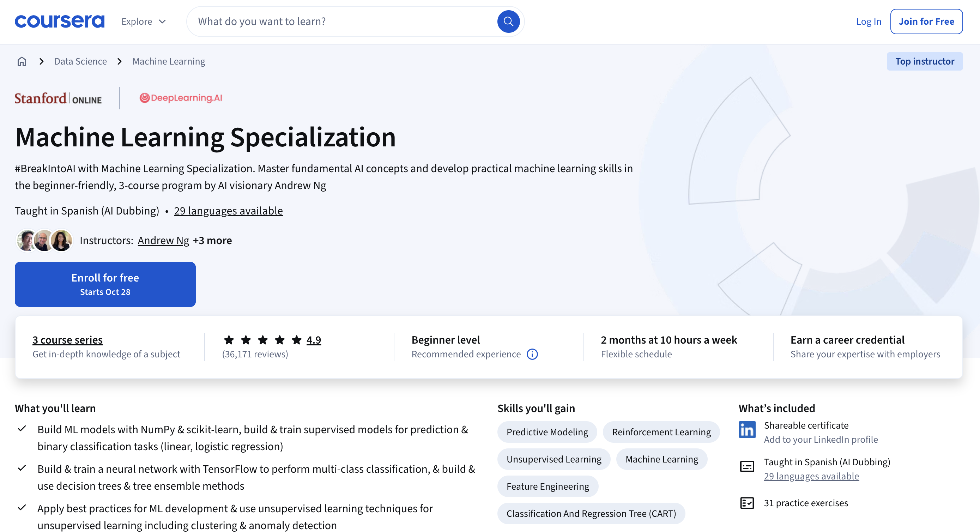Click the Stanford Online logo
Screen dimensions: 980x532
point(58,98)
